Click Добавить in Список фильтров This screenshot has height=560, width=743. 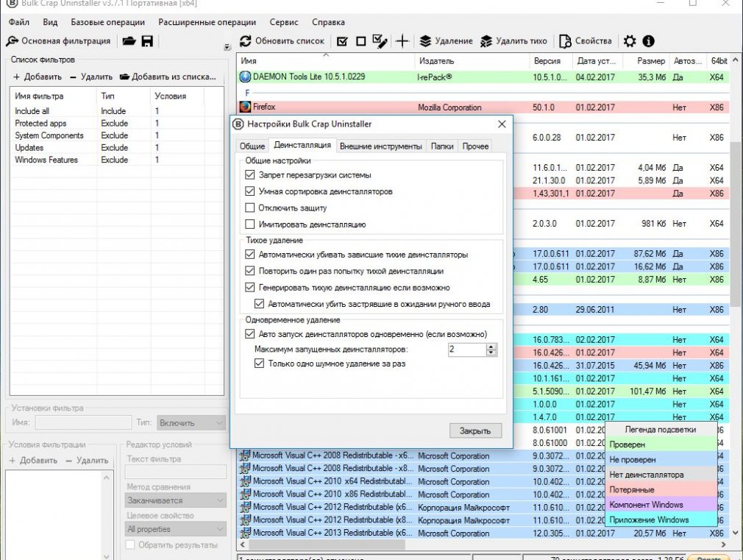click(x=38, y=77)
